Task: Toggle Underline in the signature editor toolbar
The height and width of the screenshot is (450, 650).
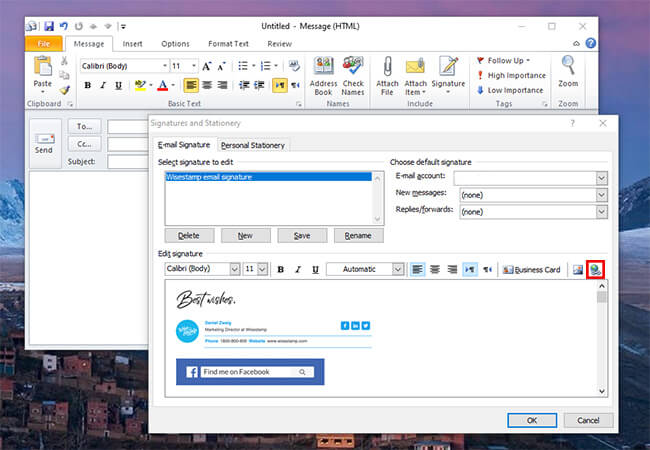Action: pos(315,269)
